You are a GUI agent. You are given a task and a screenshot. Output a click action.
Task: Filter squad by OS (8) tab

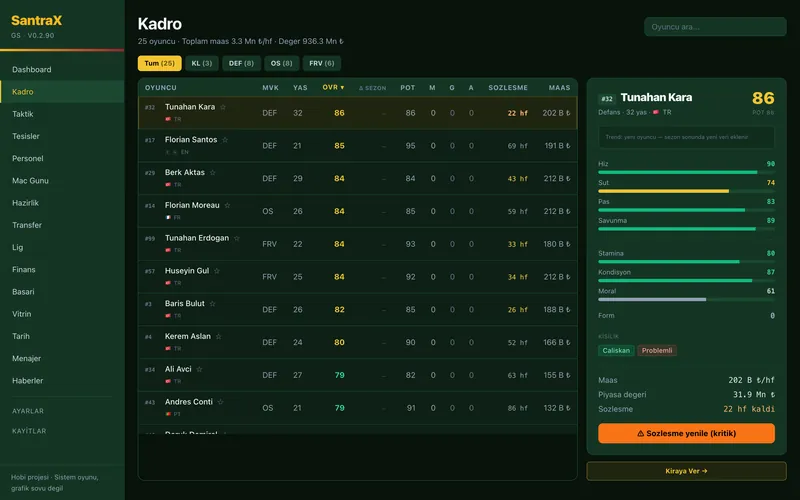click(x=282, y=63)
